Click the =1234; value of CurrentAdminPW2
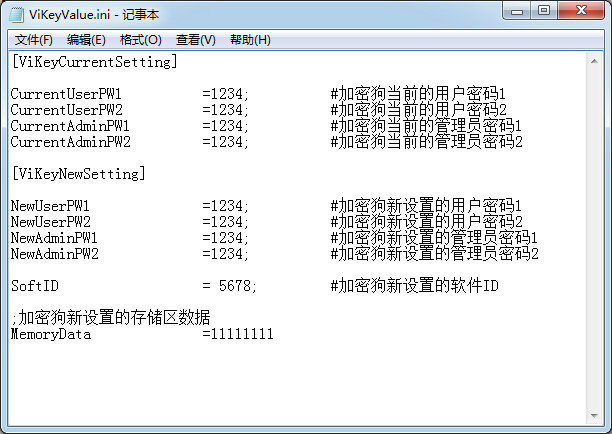This screenshot has width=612, height=434. pyautogui.click(x=225, y=142)
